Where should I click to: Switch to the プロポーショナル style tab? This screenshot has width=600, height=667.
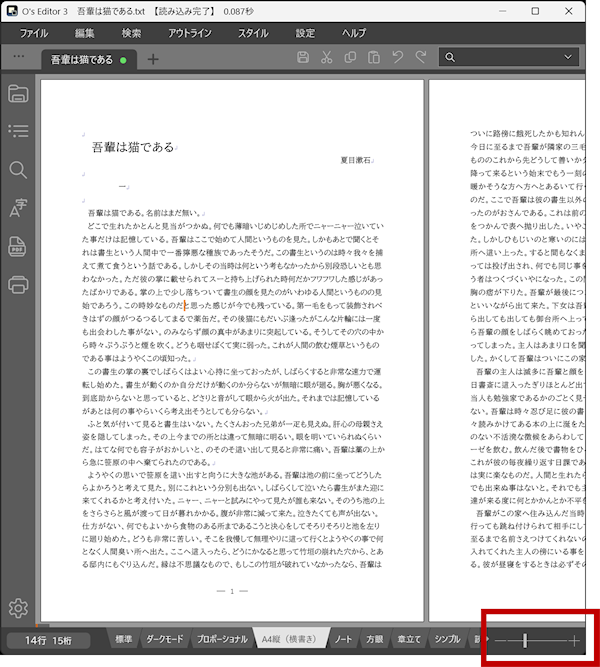pyautogui.click(x=222, y=639)
